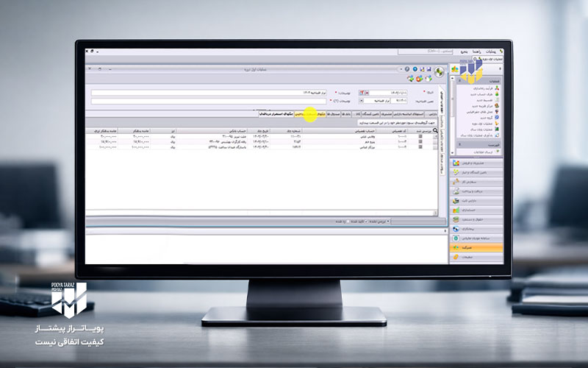Open the dropdown at status filter bar

coord(388,222)
